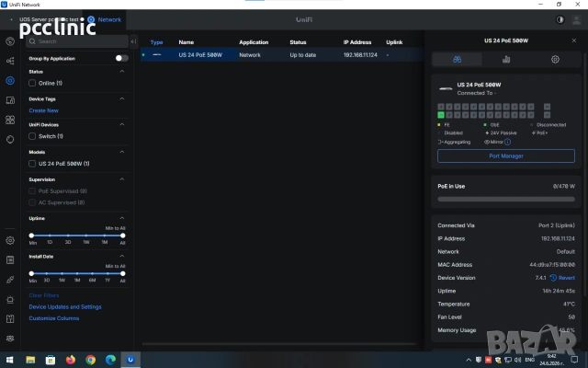This screenshot has height=368, width=588.
Task: Sort table by Name column header
Action: [x=187, y=42]
